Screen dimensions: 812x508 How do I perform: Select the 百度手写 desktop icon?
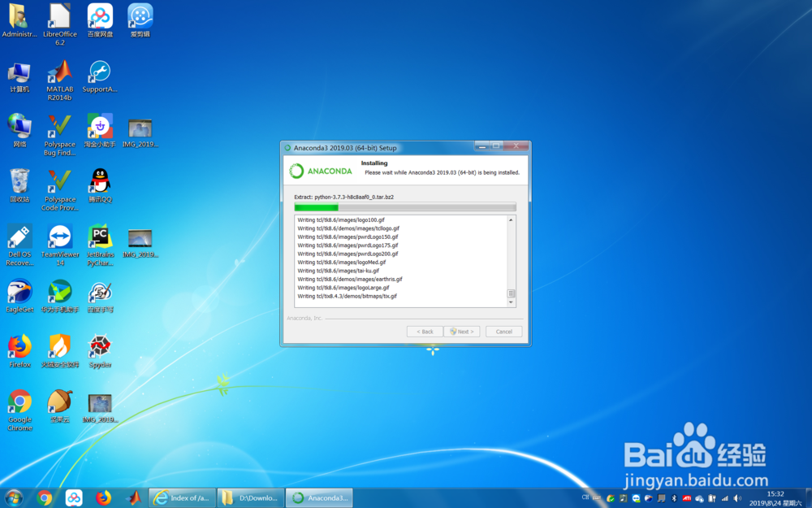click(x=100, y=297)
